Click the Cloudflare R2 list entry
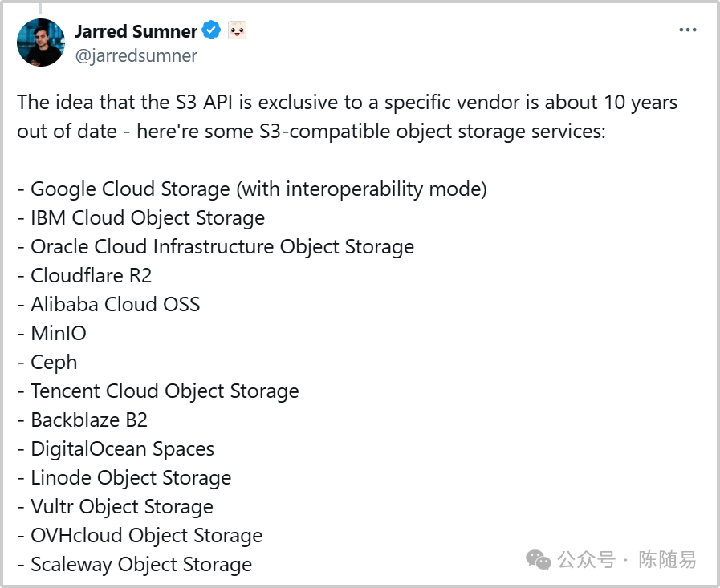Viewport: 720px width, 588px height. (84, 276)
